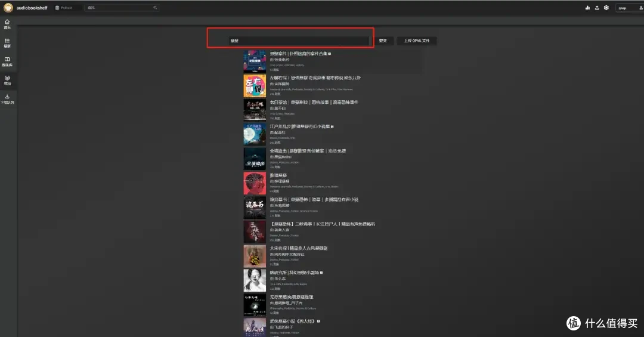
Task: Open Library (媒体库) in sidebar
Action: click(7, 61)
